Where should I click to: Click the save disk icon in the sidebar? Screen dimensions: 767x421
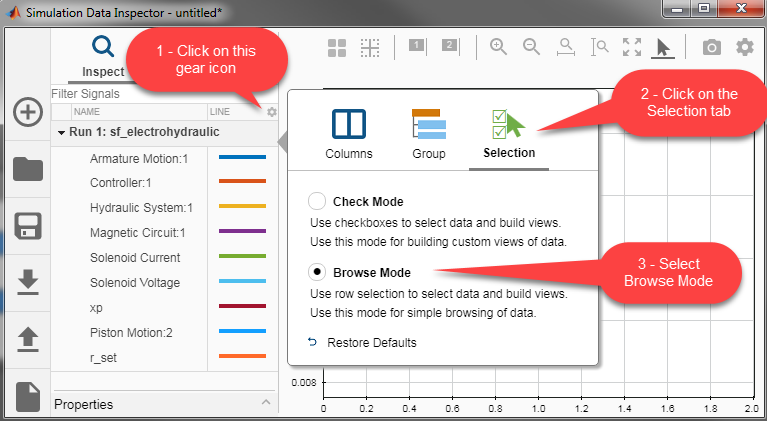(27, 226)
